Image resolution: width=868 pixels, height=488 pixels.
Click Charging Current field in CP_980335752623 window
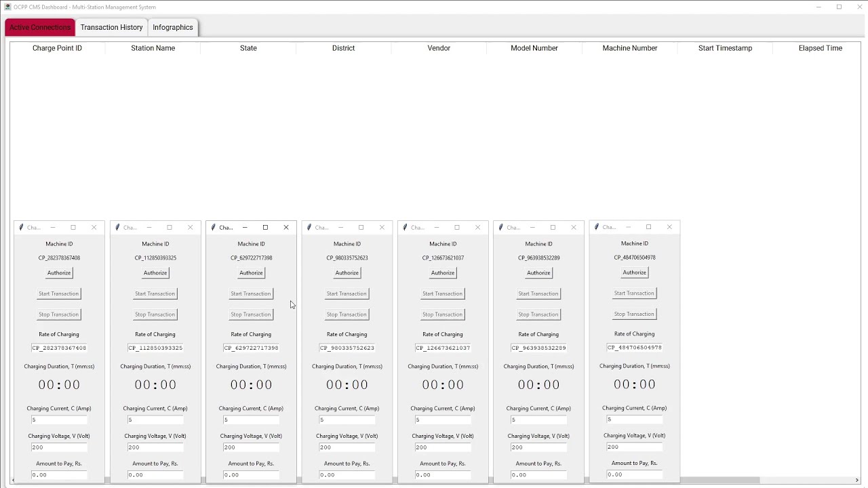tap(347, 420)
